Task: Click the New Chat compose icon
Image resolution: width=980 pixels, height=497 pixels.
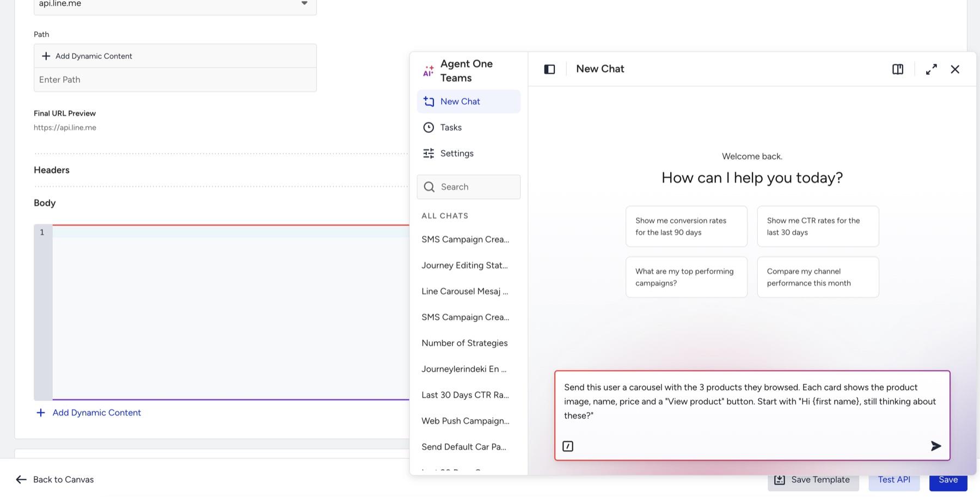Action: coord(428,101)
